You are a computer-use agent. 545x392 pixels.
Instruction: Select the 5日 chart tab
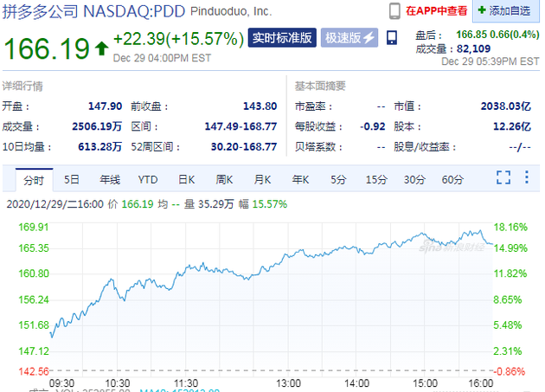pos(72,179)
